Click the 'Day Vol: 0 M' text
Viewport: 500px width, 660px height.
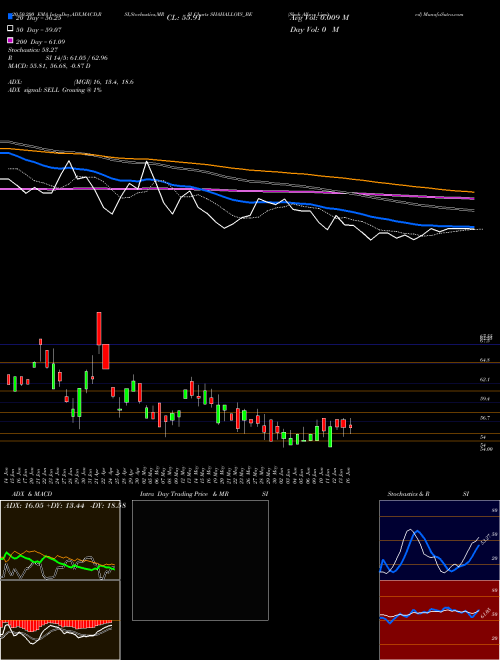314,29
